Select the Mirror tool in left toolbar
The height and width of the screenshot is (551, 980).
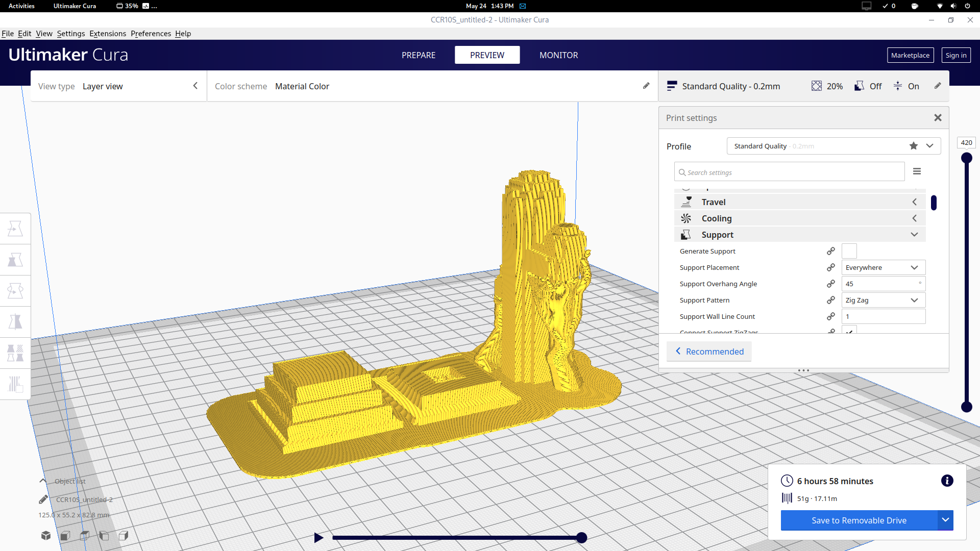[x=15, y=322]
